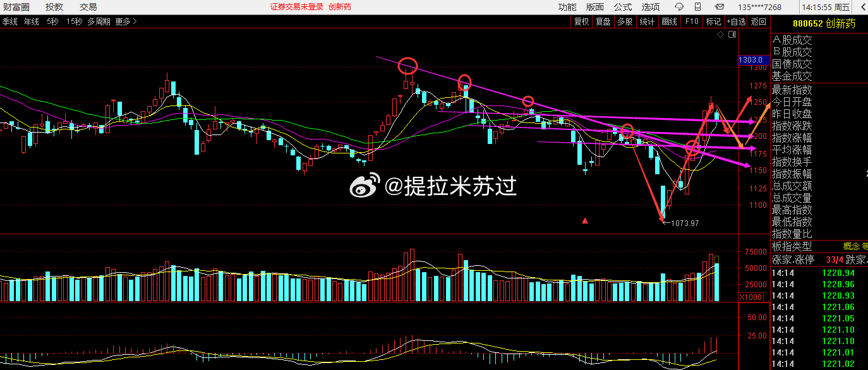Click the 1073.97 low price label
Screen dimensions: 868x370
pos(685,223)
